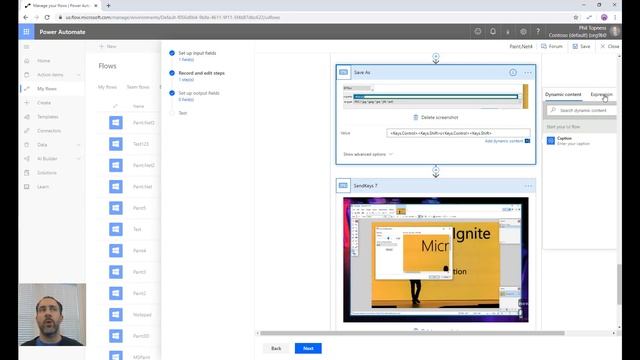
Task: Collapse the left navigation with the hamburger icon
Action: (x=27, y=47)
